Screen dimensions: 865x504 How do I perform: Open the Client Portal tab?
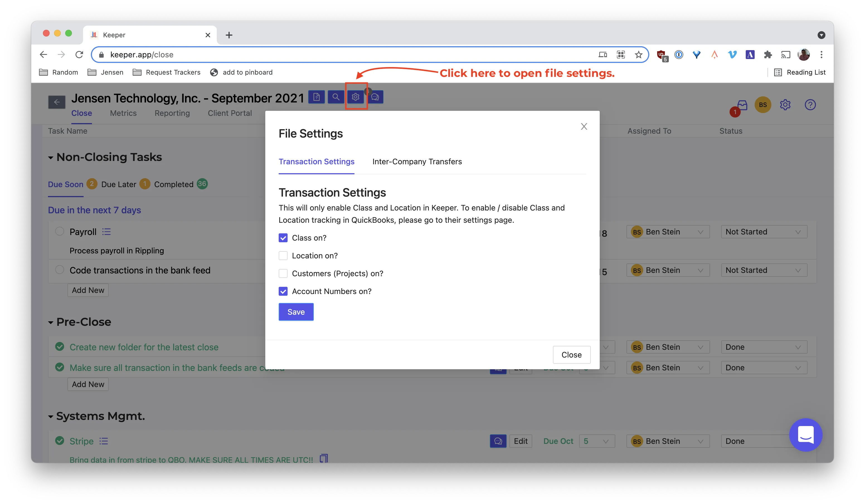point(230,113)
